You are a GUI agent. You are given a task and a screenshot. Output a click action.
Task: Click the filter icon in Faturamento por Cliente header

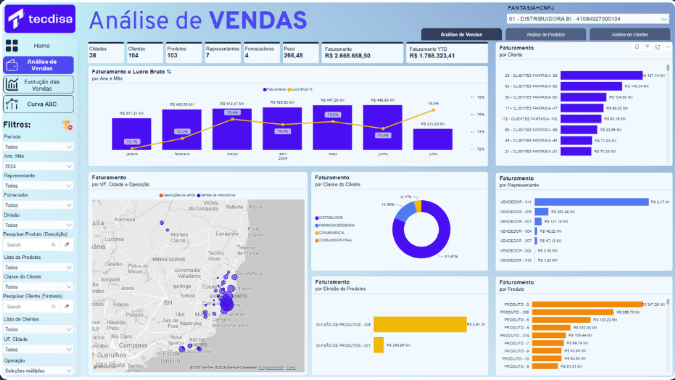(647, 47)
